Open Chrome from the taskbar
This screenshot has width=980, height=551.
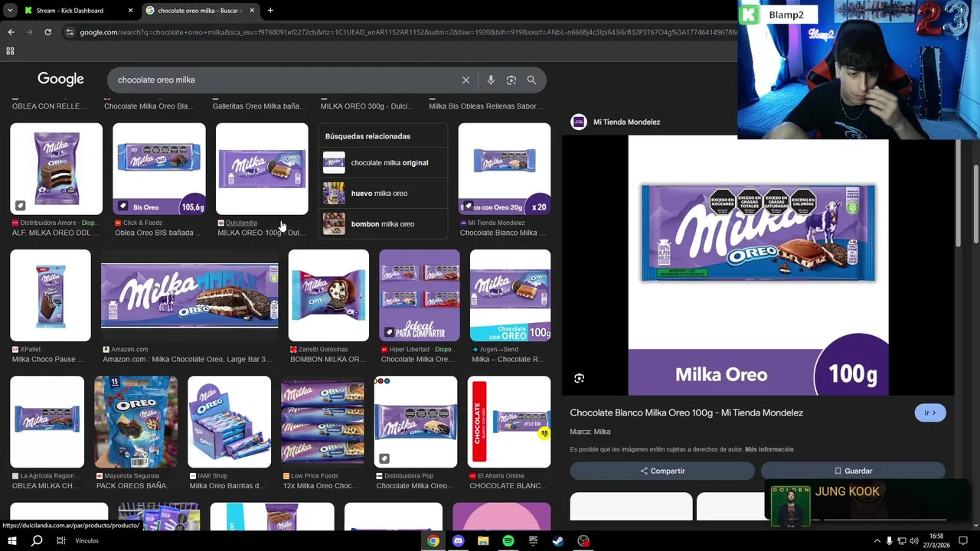tap(433, 541)
